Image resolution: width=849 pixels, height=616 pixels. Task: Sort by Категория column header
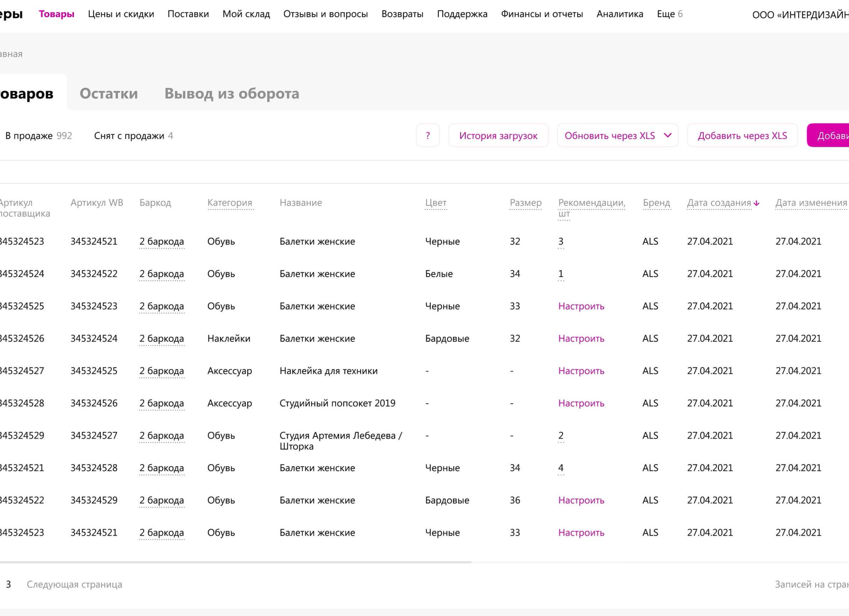tap(230, 203)
